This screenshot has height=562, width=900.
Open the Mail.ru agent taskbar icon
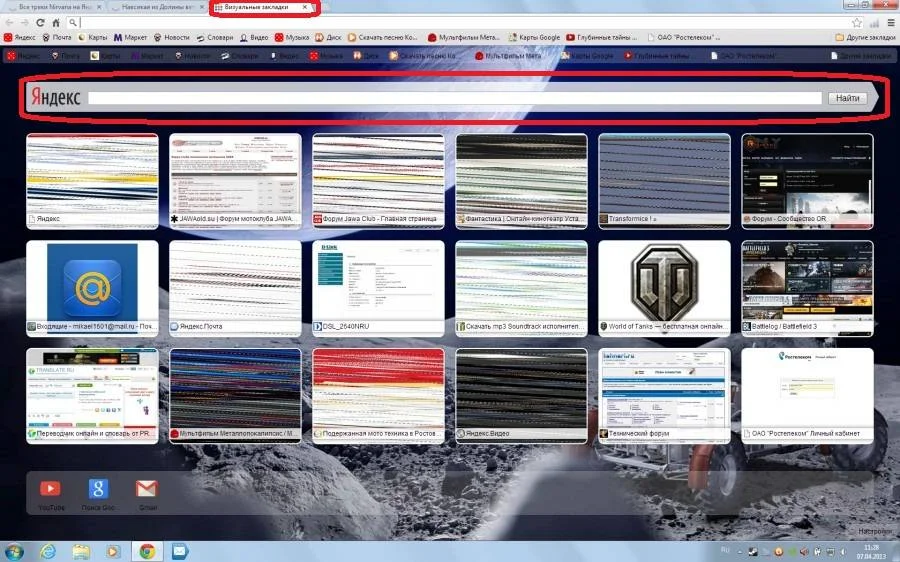[180, 552]
